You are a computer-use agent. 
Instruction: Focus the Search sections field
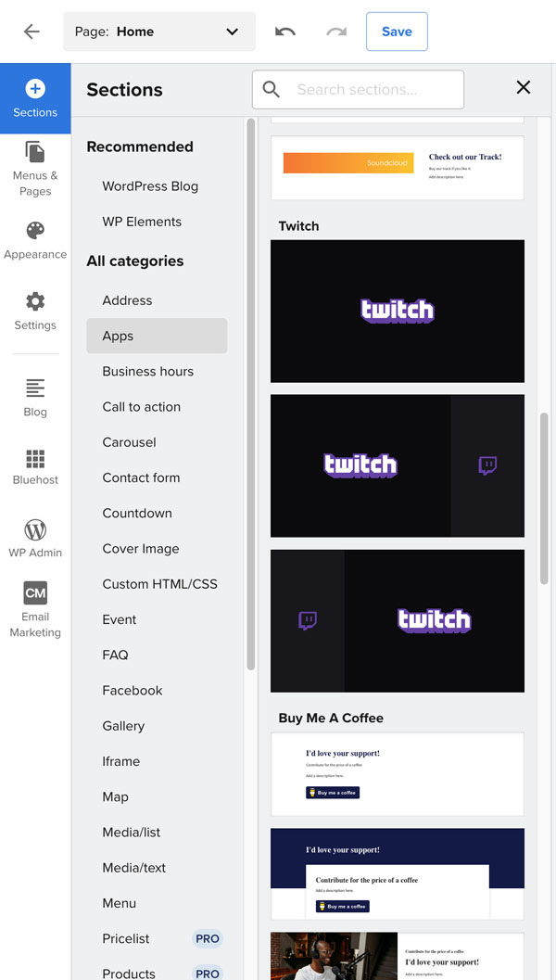[x=358, y=89]
